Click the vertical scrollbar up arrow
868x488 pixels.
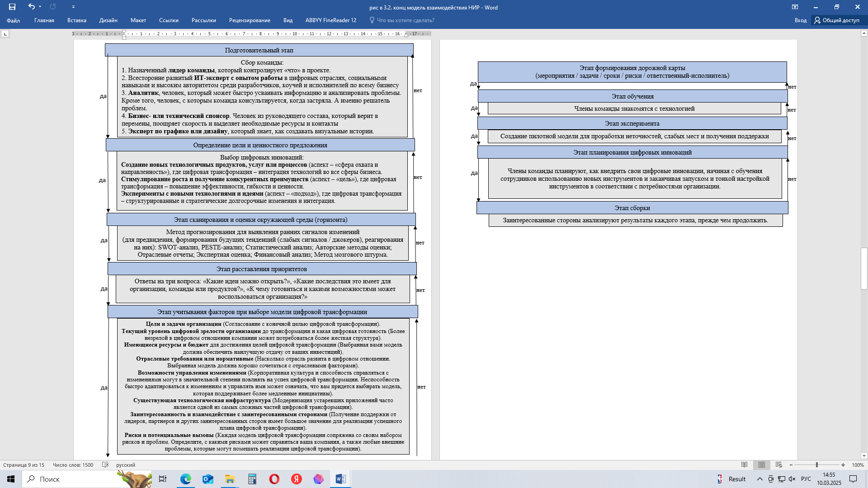pyautogui.click(x=864, y=33)
